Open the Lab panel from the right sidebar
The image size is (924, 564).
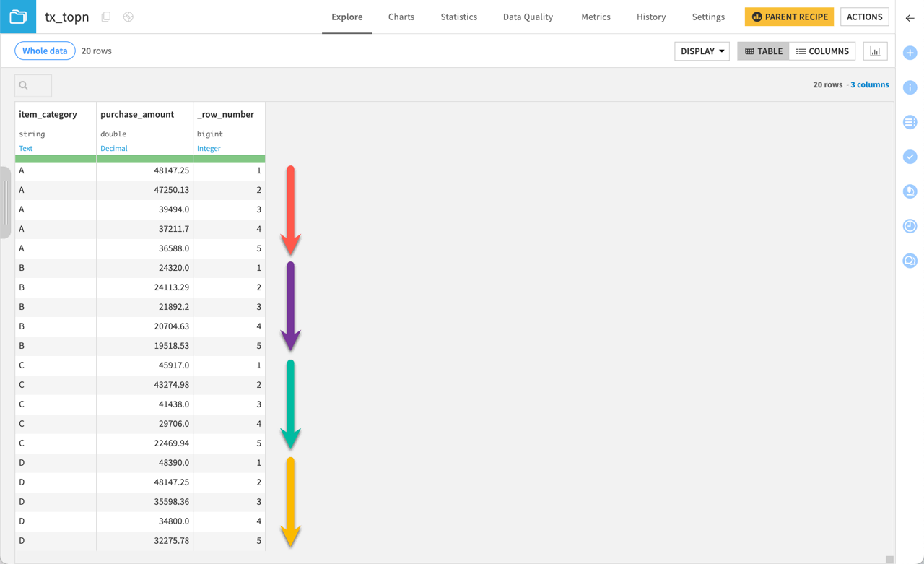point(910,191)
